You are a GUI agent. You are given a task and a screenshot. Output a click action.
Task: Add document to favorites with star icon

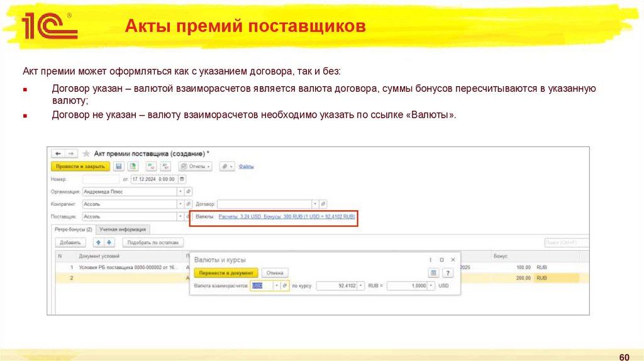(x=86, y=153)
